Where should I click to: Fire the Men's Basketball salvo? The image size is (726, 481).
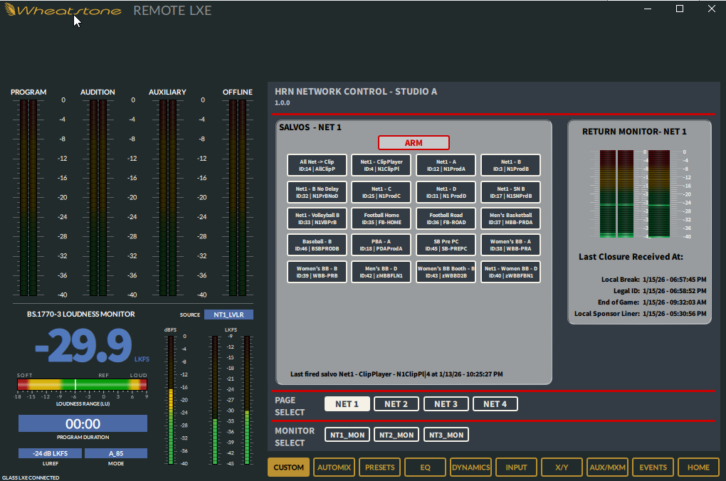(511, 219)
